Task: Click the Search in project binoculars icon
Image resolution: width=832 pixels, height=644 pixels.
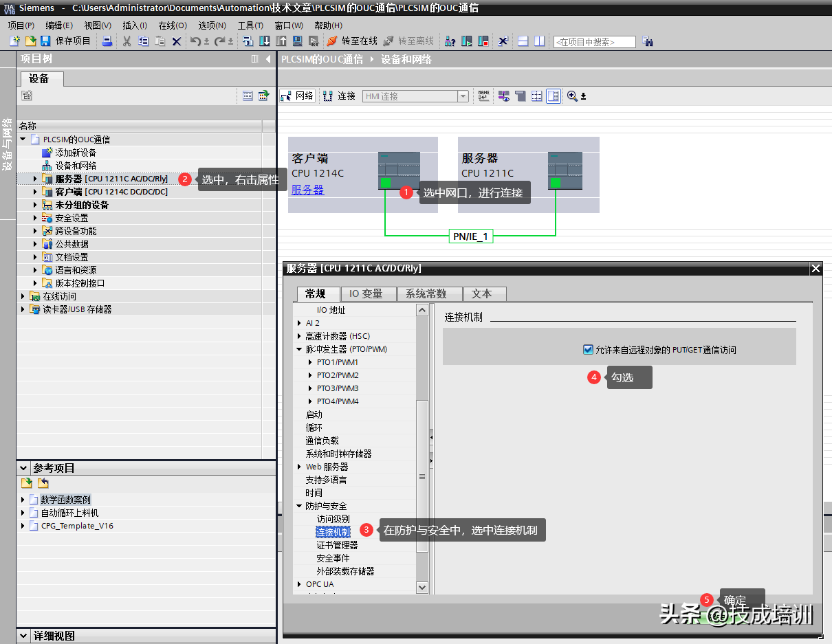Action: [647, 41]
